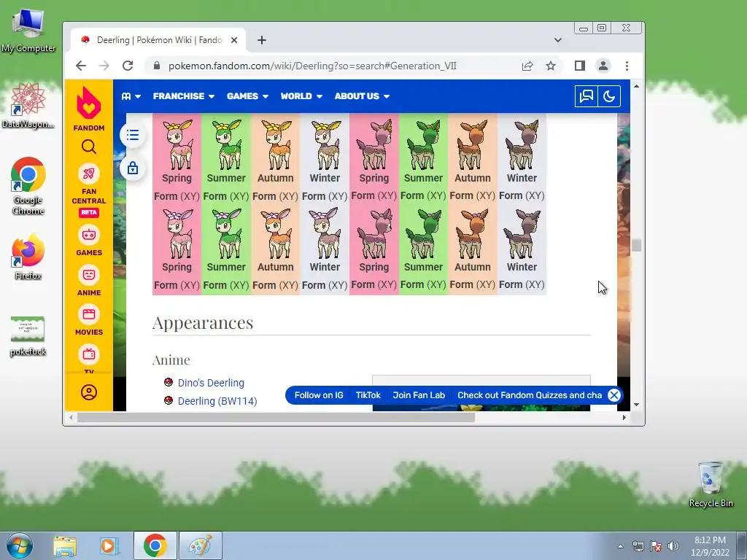Image resolution: width=747 pixels, height=560 pixels.
Task: Click the horizontal scrollbar thumb
Action: click(x=276, y=417)
